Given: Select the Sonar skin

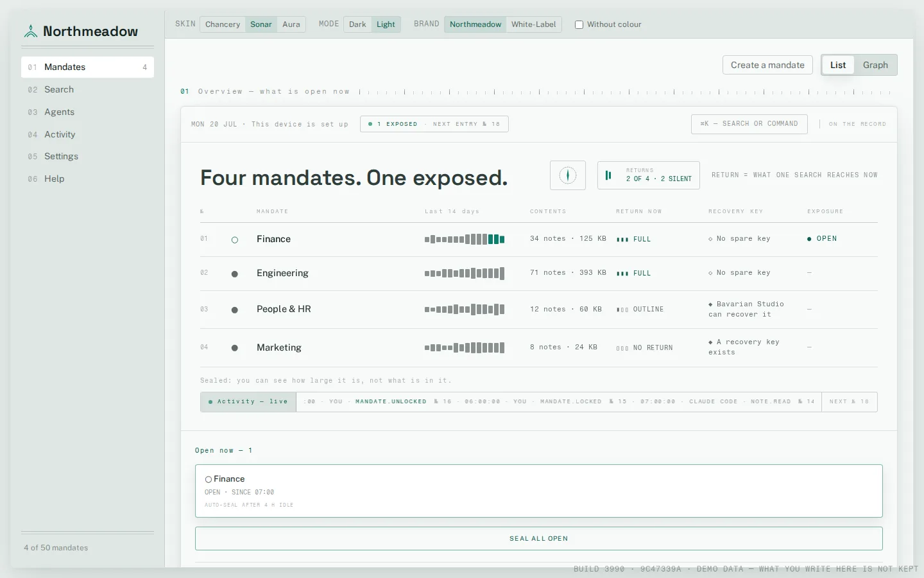Looking at the screenshot, I should (x=261, y=24).
